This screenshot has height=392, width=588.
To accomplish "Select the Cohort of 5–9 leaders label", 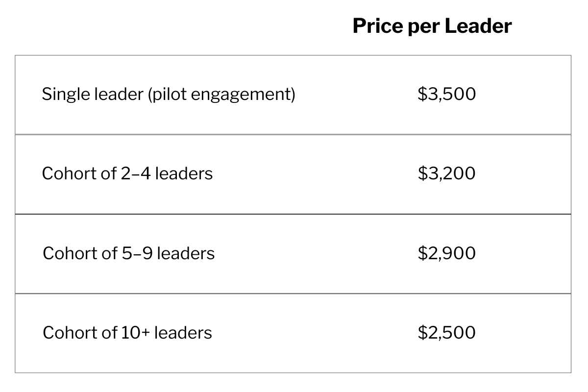I will click(129, 253).
